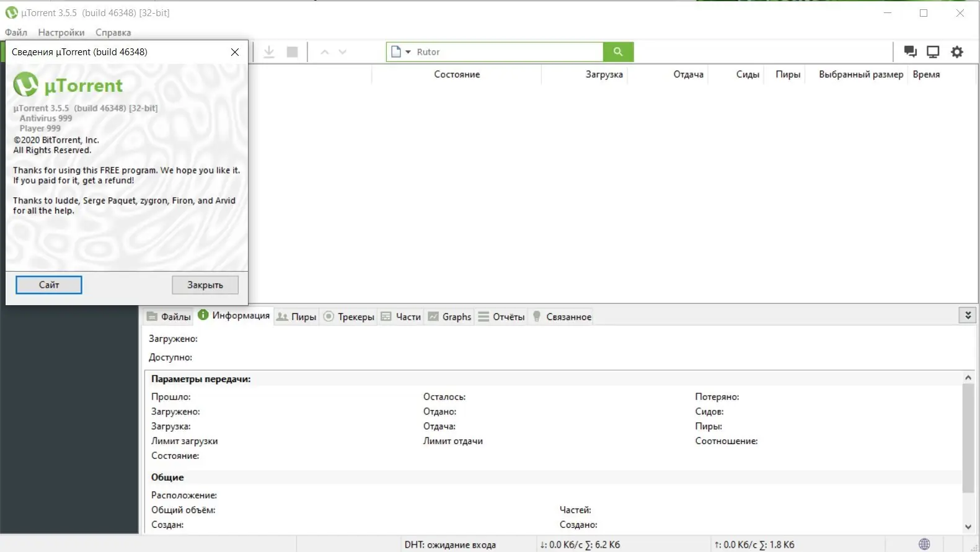The image size is (980, 552).
Task: Click the Общий объём: label
Action: click(183, 510)
